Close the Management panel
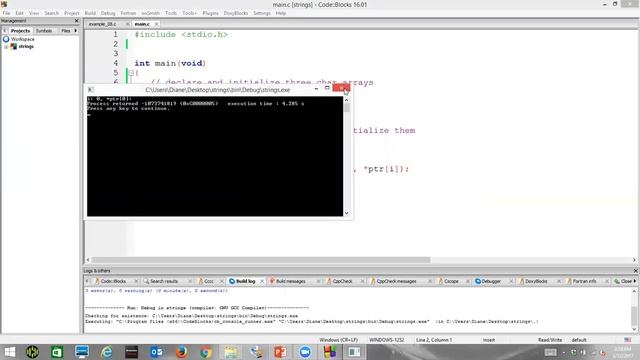The image size is (640, 360). 76,21
